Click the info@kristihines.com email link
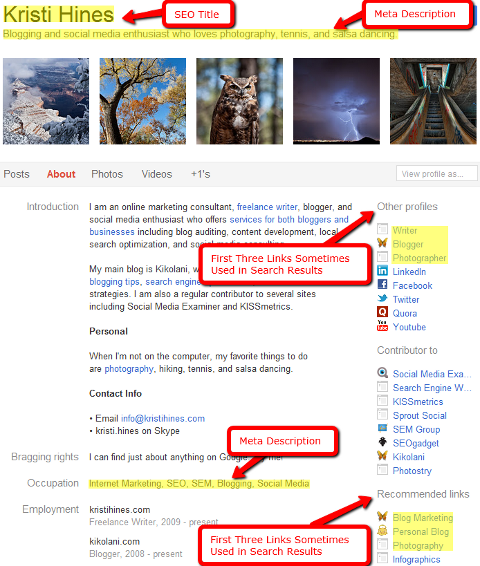The image size is (480, 566). (x=163, y=419)
